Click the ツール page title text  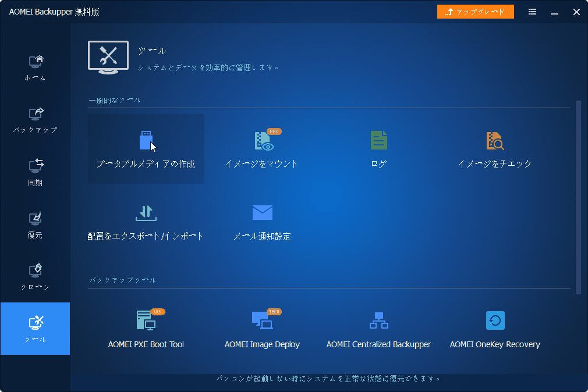pos(153,51)
